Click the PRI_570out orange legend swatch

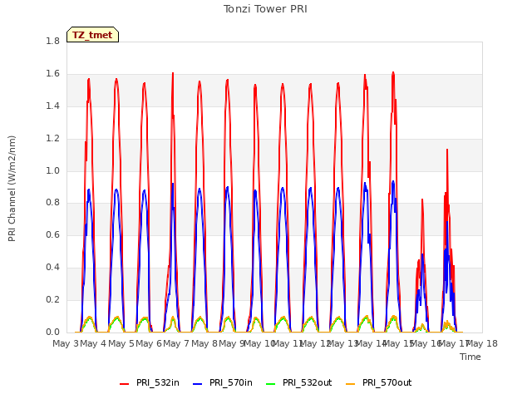point(350,384)
